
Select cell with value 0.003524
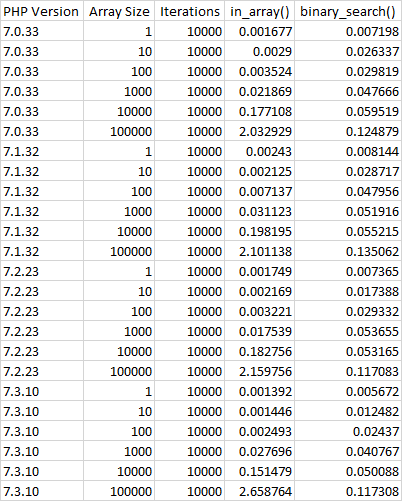tap(260, 71)
